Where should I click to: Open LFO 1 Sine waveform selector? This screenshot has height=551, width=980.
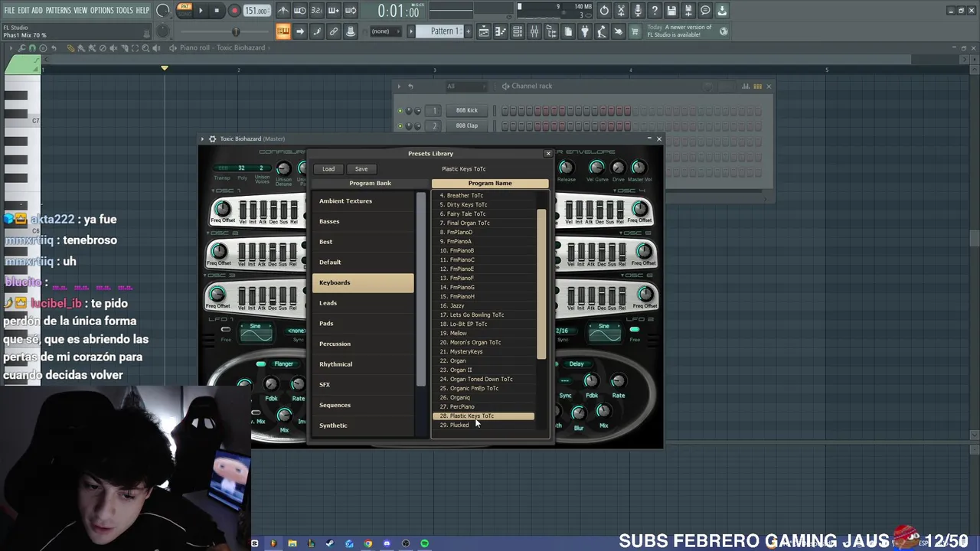(x=255, y=331)
